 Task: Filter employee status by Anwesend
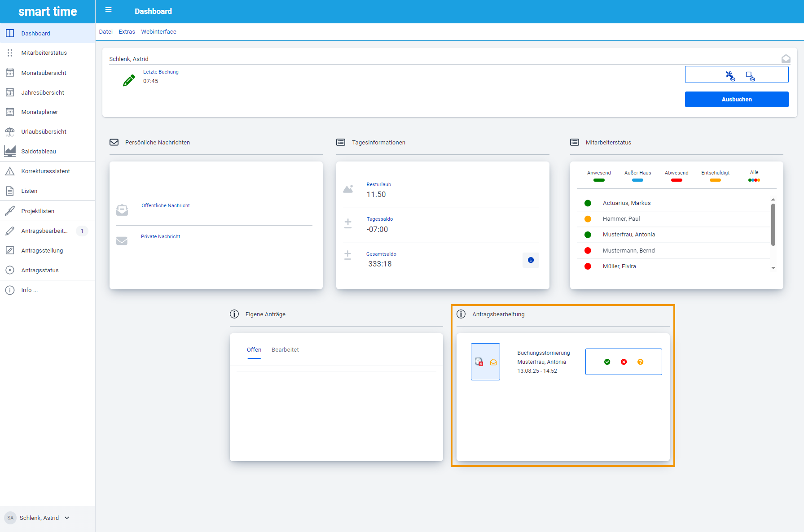[x=599, y=175]
